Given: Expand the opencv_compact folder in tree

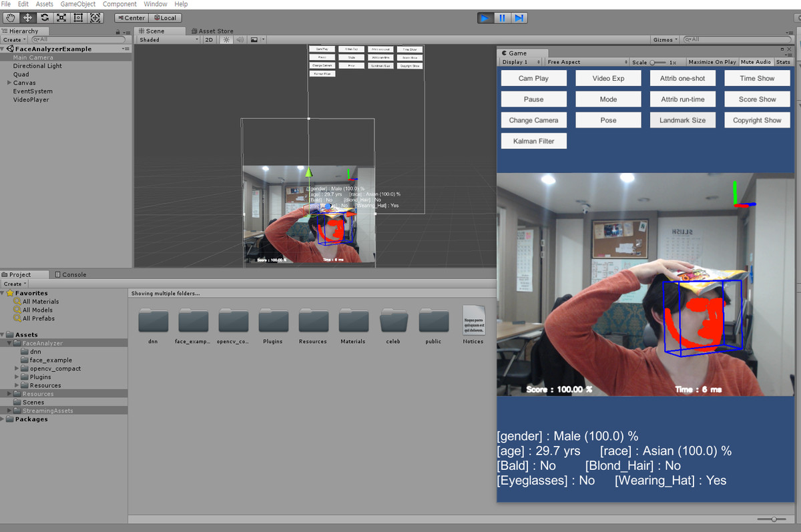Looking at the screenshot, I should (17, 368).
